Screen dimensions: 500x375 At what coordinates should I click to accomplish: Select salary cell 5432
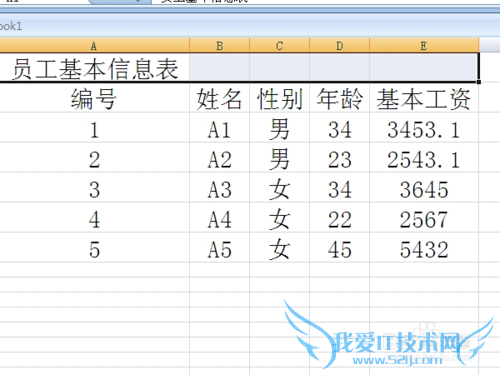click(x=424, y=248)
